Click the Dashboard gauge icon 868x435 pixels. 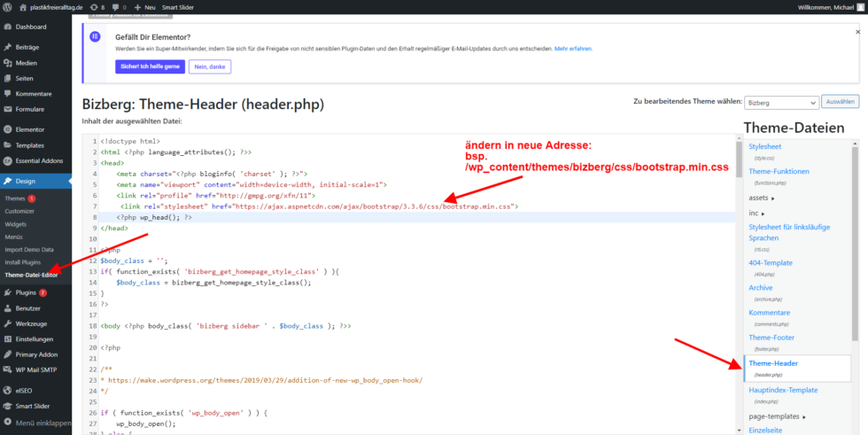pos(8,27)
